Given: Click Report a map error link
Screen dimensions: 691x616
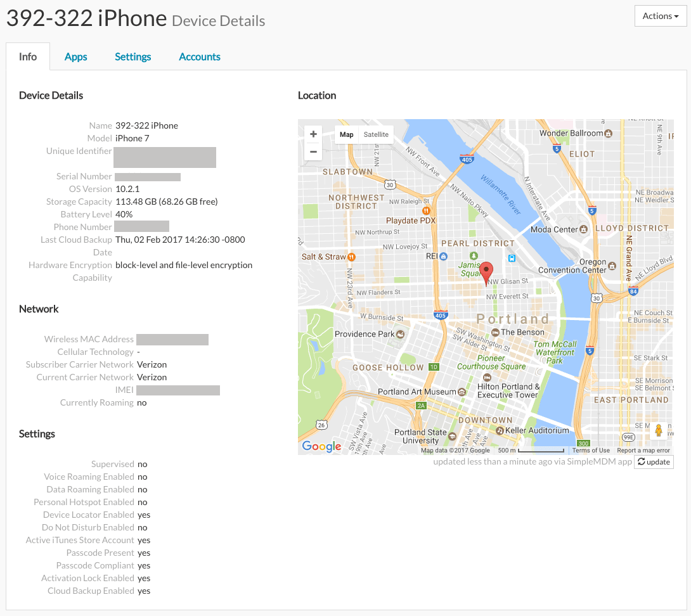Looking at the screenshot, I should pyautogui.click(x=643, y=451).
